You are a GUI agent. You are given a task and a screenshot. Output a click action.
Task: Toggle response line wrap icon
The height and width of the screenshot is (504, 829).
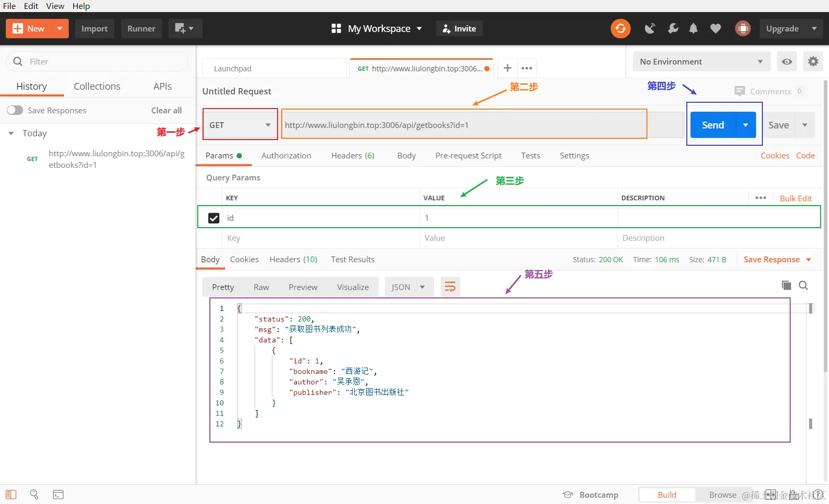tap(450, 287)
